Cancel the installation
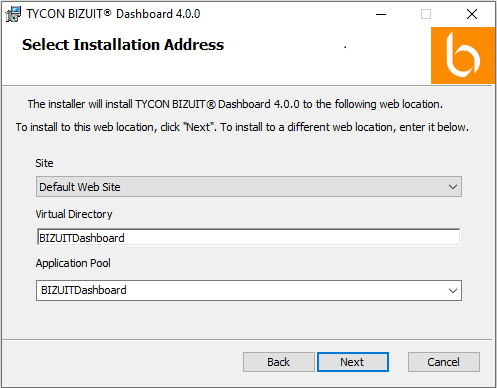This screenshot has height=388, width=497. coord(444,362)
